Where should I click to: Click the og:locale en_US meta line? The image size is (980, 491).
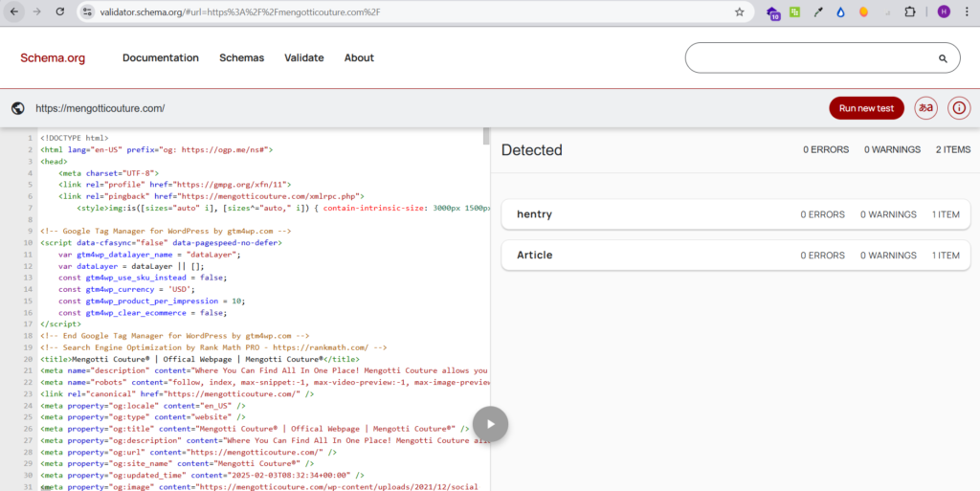coord(144,406)
